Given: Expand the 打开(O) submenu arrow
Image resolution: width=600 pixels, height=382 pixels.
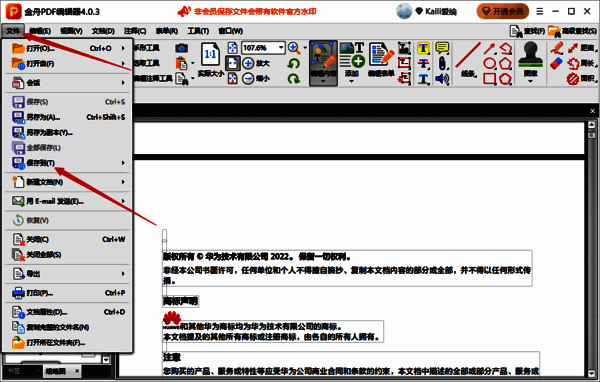Looking at the screenshot, I should tap(123, 48).
